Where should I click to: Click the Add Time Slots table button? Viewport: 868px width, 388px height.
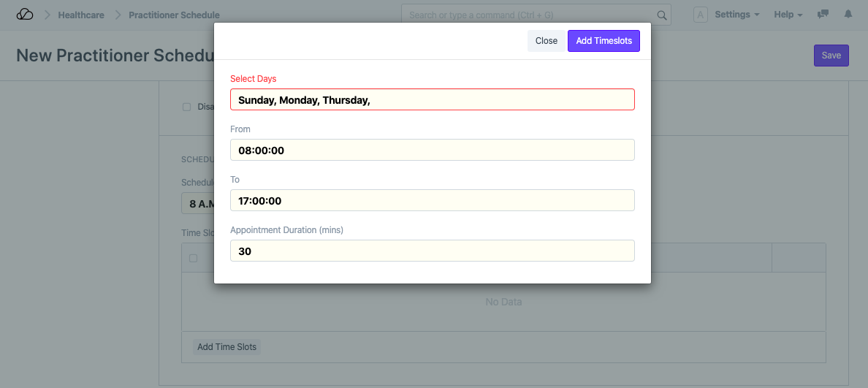(226, 347)
